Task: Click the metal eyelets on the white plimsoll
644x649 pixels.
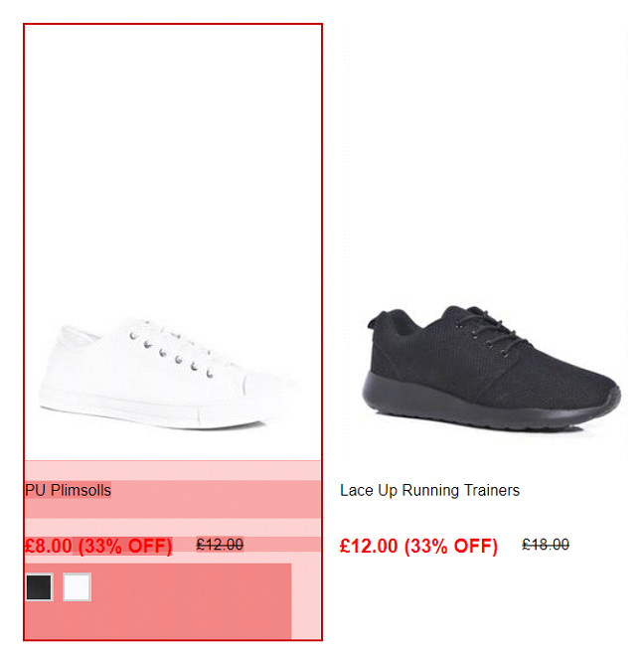Action: tap(171, 354)
